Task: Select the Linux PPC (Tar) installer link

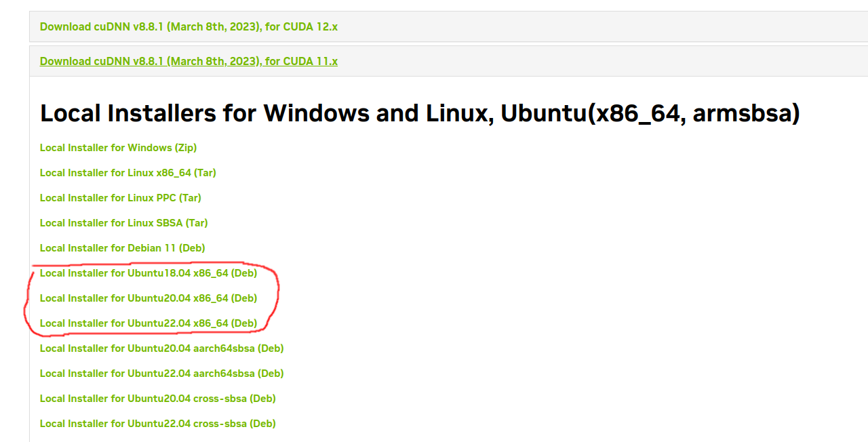Action: point(120,197)
